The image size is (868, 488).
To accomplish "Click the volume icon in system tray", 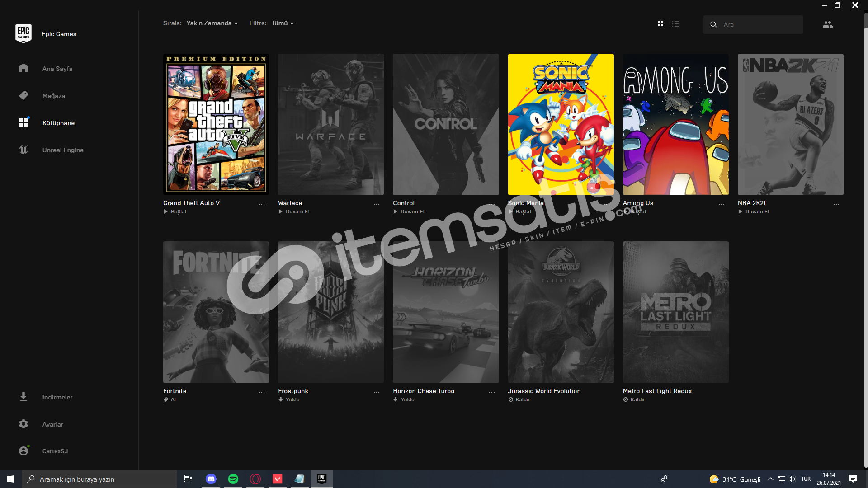I will pyautogui.click(x=792, y=479).
